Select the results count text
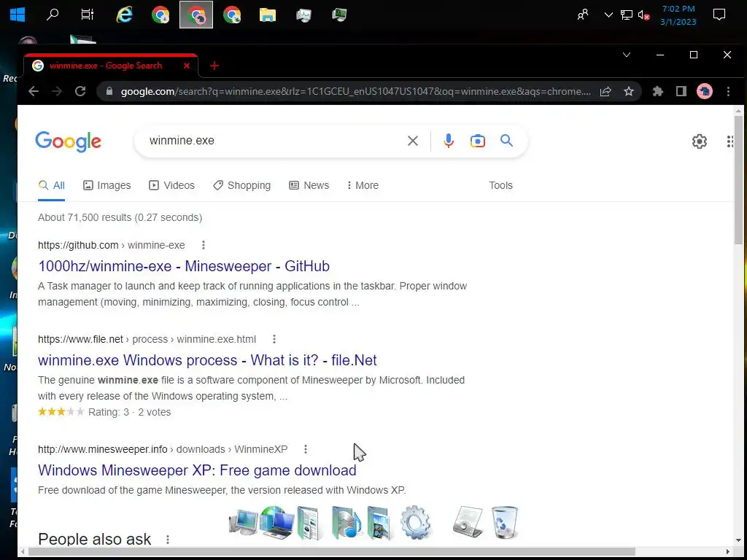The image size is (747, 560). pos(120,217)
